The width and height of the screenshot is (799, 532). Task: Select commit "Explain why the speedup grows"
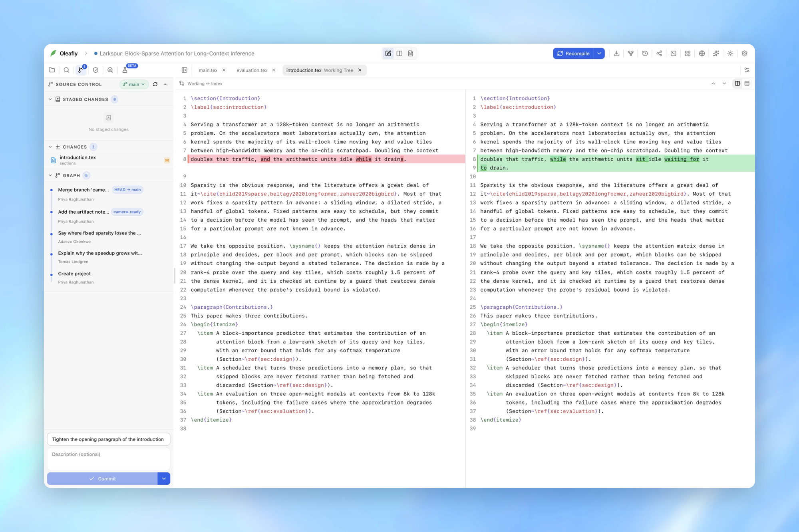(x=100, y=253)
